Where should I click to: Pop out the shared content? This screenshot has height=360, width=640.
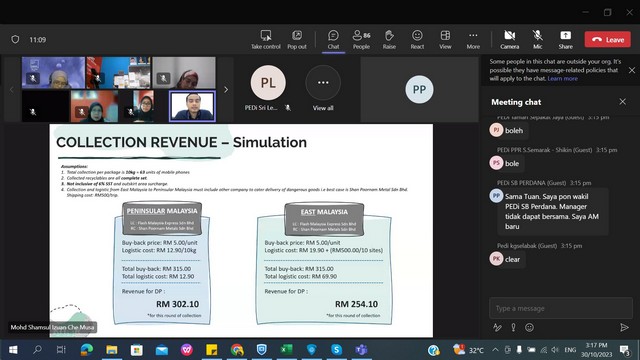(297, 40)
